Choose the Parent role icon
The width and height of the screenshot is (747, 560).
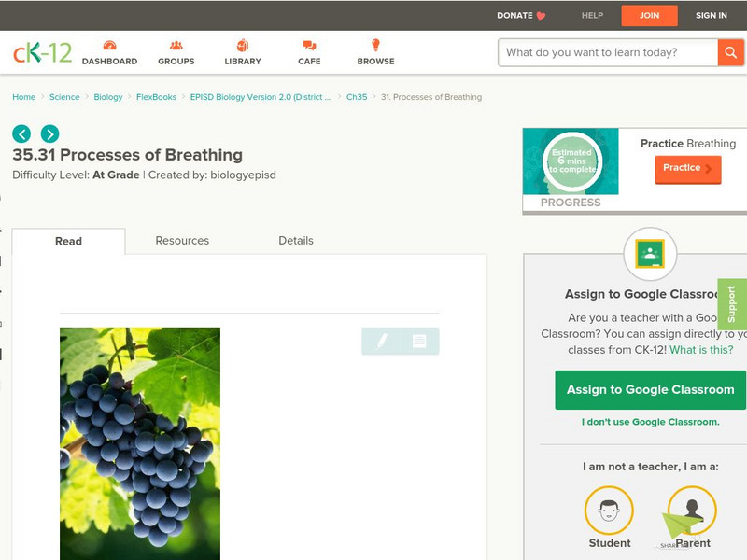[692, 510]
